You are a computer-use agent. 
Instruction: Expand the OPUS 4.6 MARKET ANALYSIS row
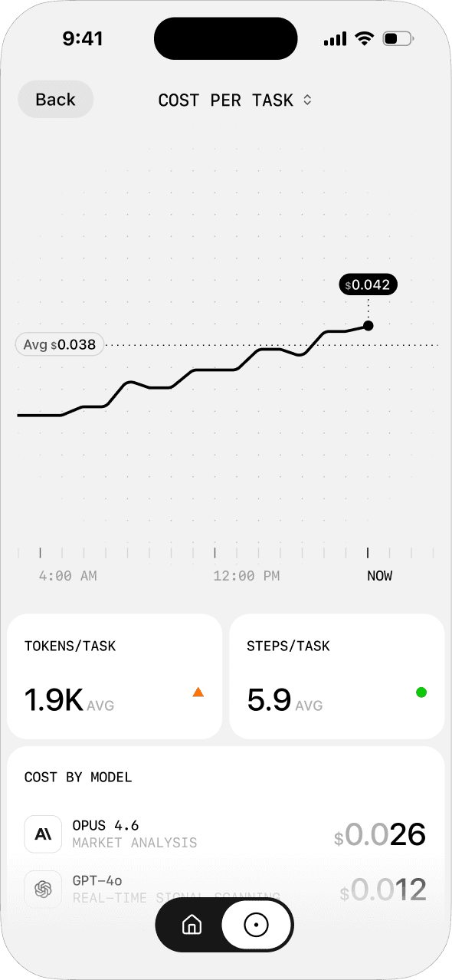(226, 834)
